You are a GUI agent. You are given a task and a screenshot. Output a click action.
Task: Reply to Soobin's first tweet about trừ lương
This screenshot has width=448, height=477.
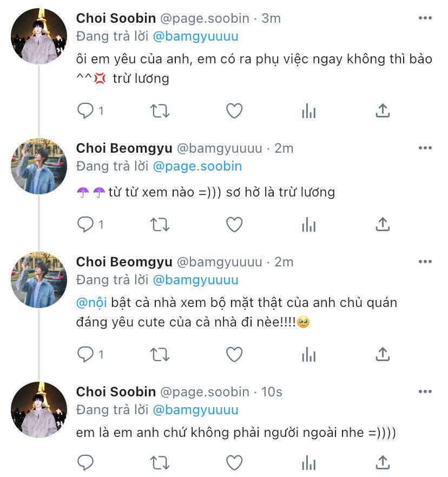point(85,111)
